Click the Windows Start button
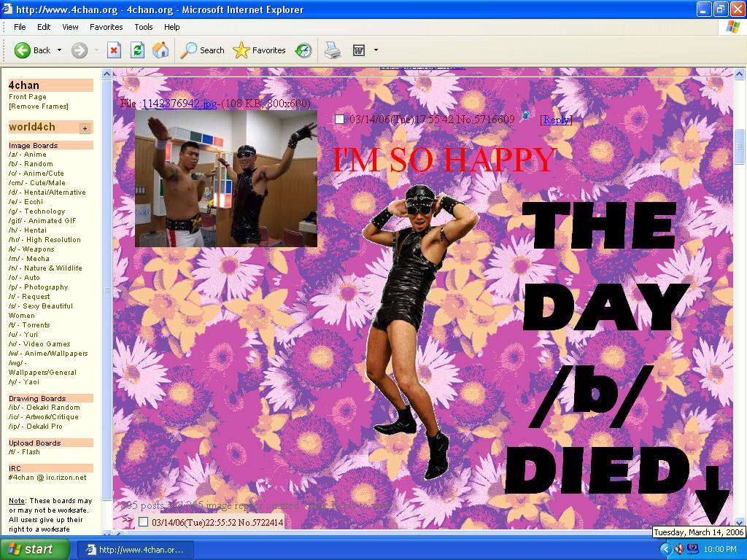Screen dimensions: 747x560 [x=35, y=549]
